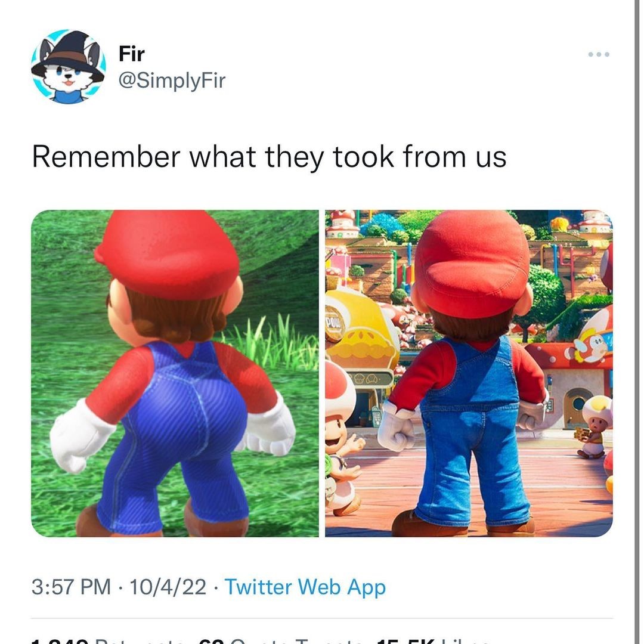This screenshot has width=644, height=644.
Task: Click the 10/4/22 tweet date
Action: click(x=168, y=587)
